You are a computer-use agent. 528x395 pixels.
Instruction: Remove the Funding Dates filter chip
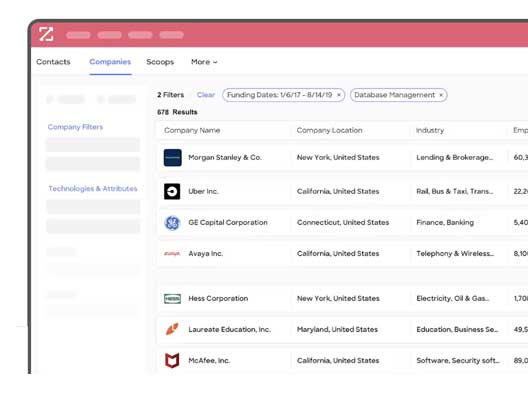pos(339,95)
